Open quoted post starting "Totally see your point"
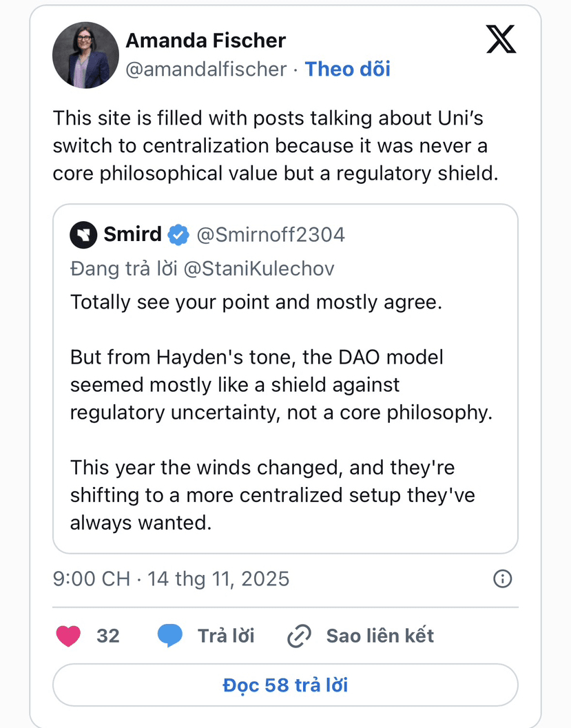The width and height of the screenshot is (571, 728). click(284, 412)
